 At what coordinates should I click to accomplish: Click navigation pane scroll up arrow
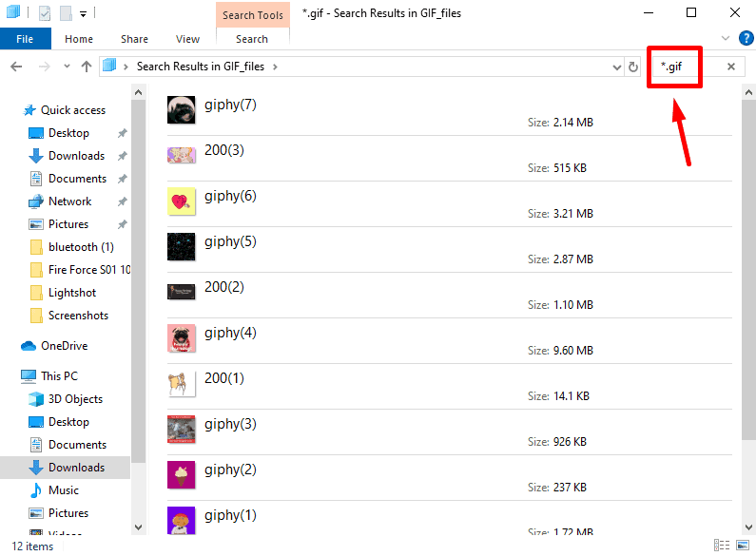coord(139,92)
